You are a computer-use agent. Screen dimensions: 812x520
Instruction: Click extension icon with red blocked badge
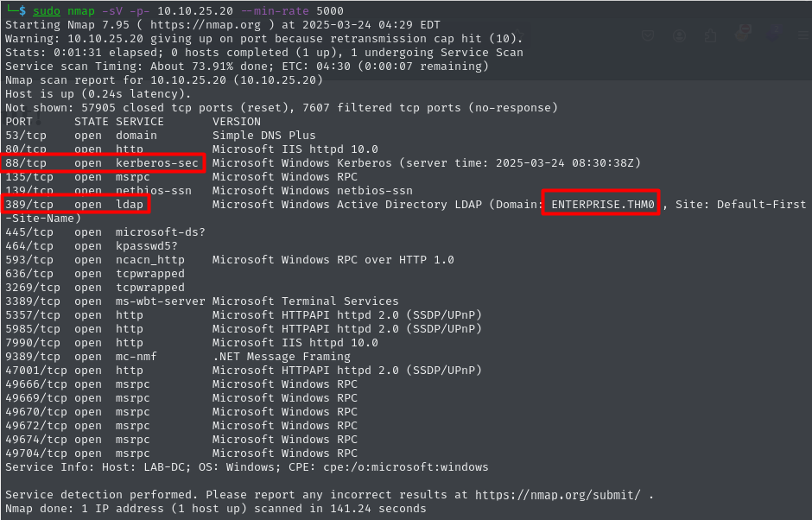click(x=741, y=36)
